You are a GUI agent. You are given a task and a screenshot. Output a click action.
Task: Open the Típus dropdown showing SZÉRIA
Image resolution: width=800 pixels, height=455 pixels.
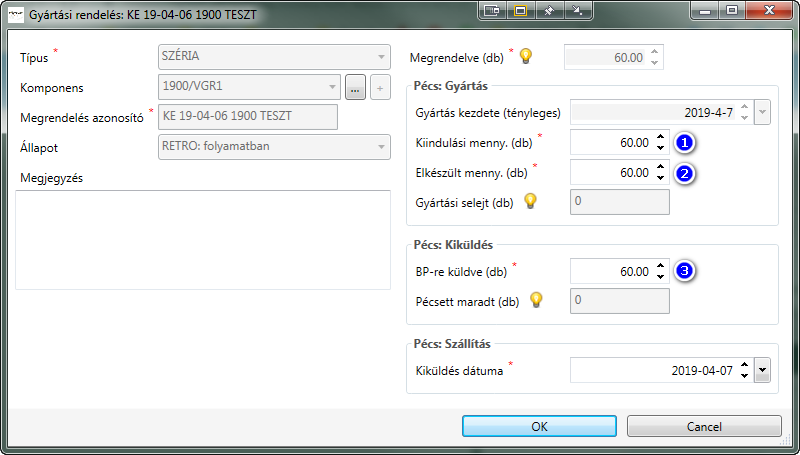click(x=381, y=57)
